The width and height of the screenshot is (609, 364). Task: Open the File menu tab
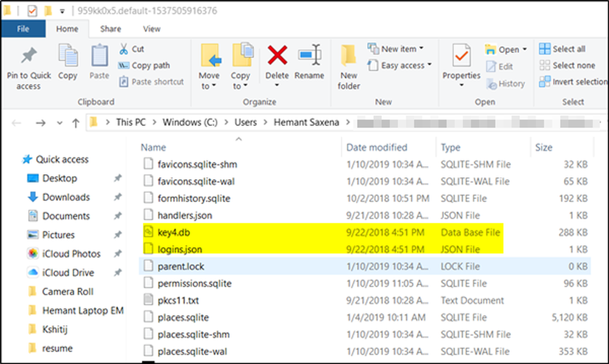[23, 29]
